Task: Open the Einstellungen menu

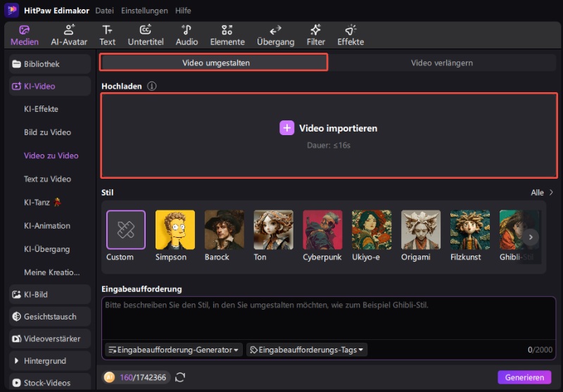Action: [144, 11]
